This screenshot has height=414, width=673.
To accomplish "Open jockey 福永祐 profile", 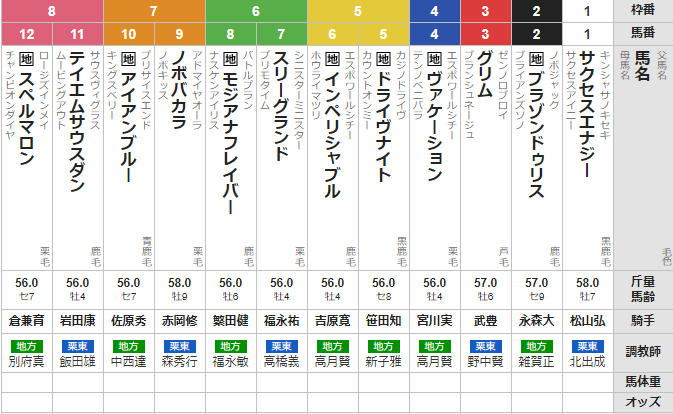I will (282, 321).
